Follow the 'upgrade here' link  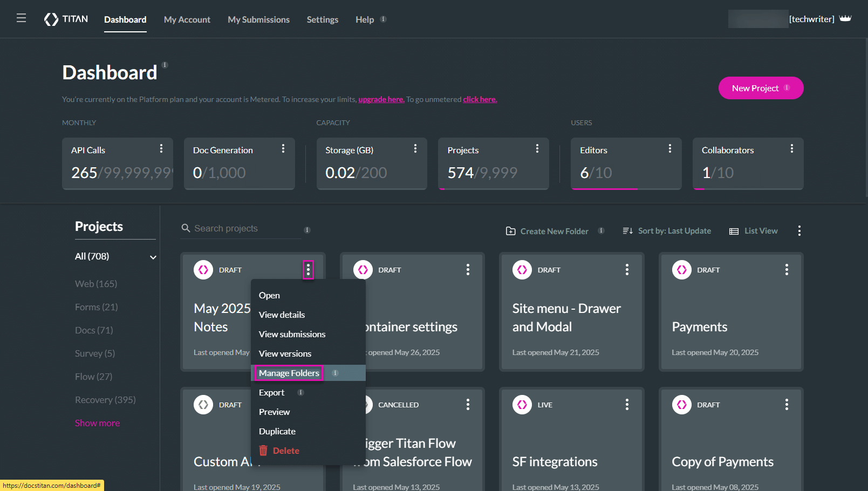(x=381, y=99)
